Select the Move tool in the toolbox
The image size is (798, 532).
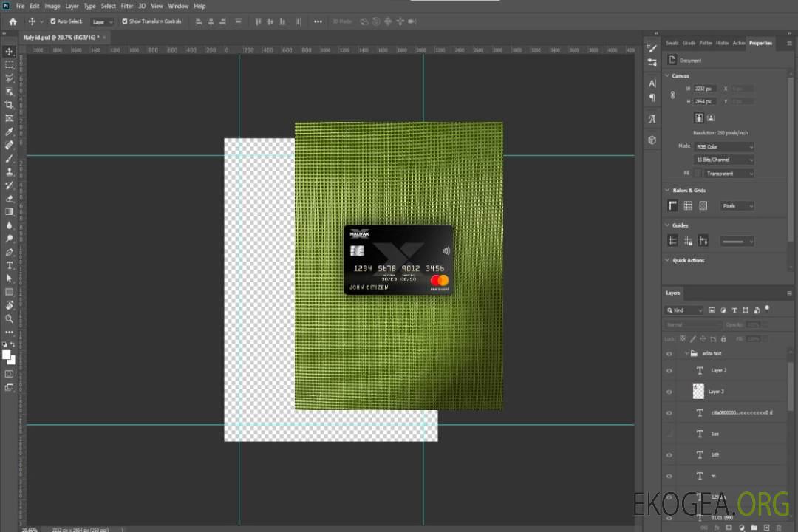(9, 52)
